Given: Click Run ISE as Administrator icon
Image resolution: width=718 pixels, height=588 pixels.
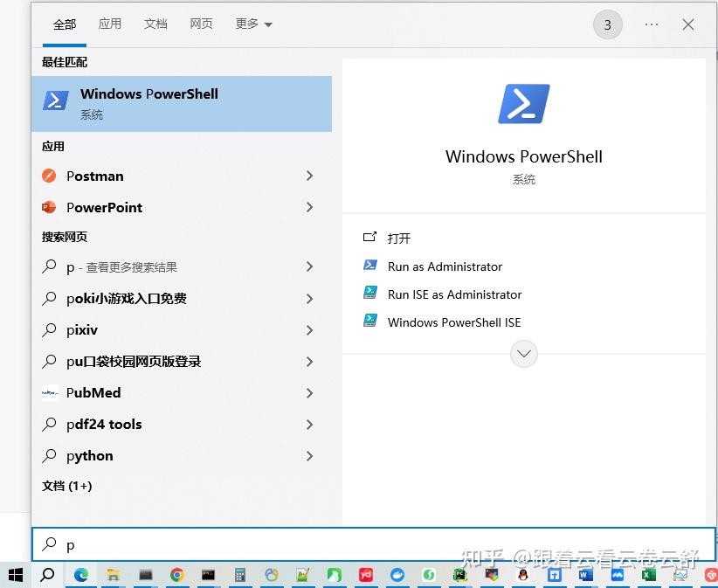Looking at the screenshot, I should [370, 293].
